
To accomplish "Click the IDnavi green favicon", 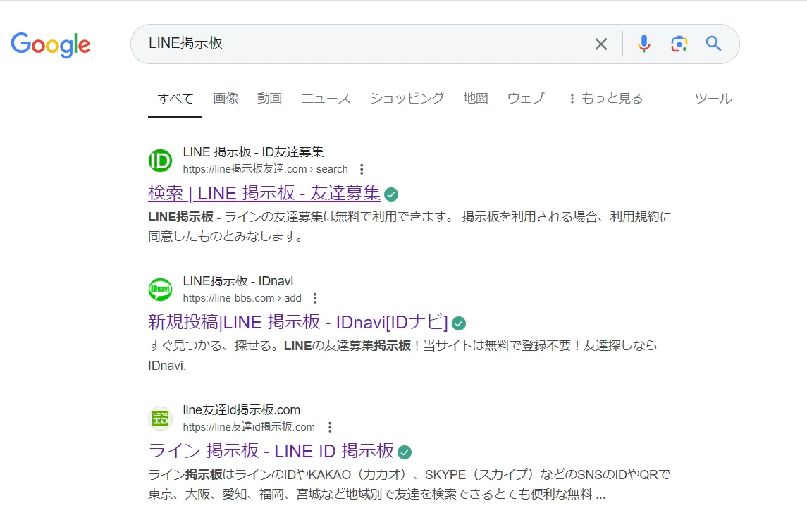I will click(x=160, y=289).
